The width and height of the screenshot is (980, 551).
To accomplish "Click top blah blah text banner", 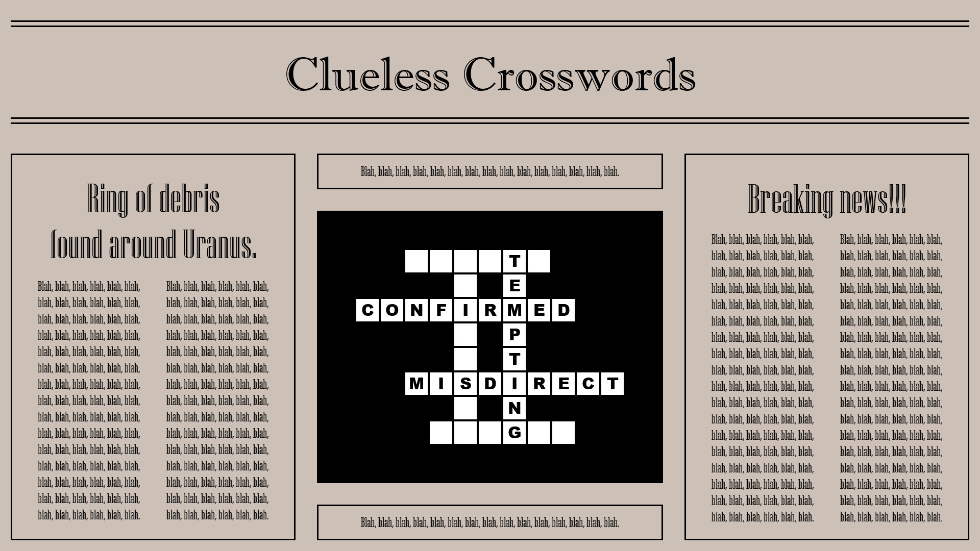I will (490, 171).
